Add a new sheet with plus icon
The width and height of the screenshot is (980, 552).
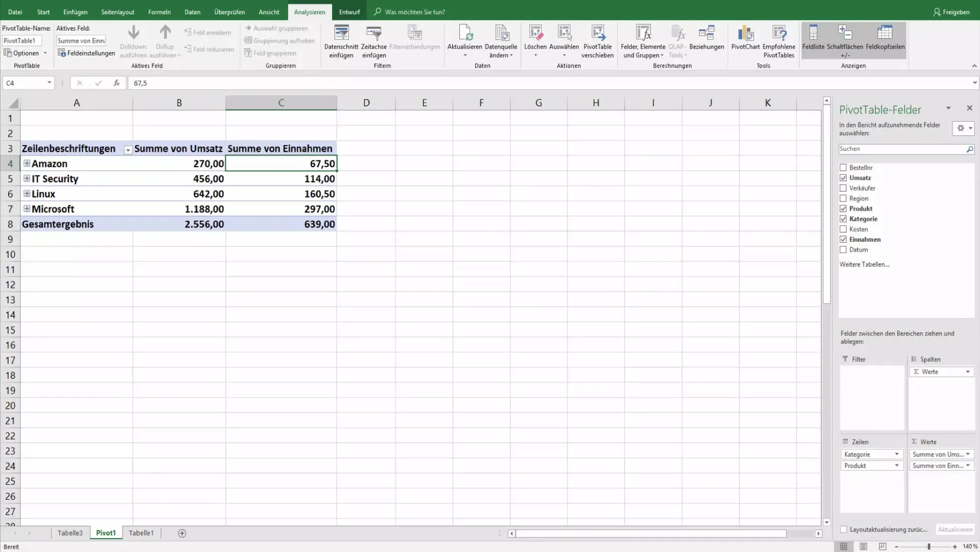point(182,533)
